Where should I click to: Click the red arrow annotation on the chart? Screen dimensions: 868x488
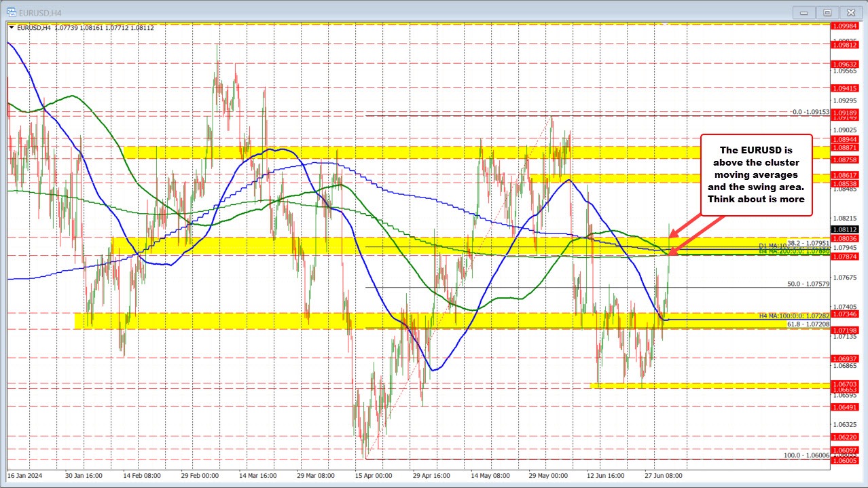[693, 227]
